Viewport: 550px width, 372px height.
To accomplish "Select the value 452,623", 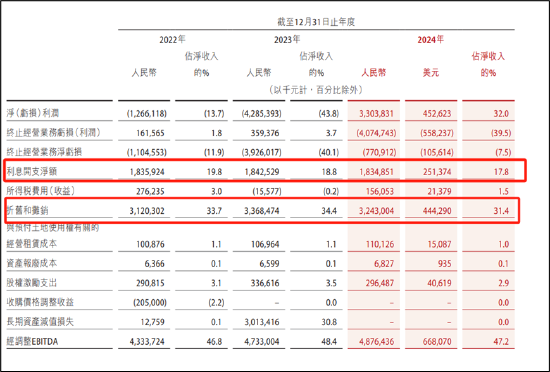I will 437,113.
